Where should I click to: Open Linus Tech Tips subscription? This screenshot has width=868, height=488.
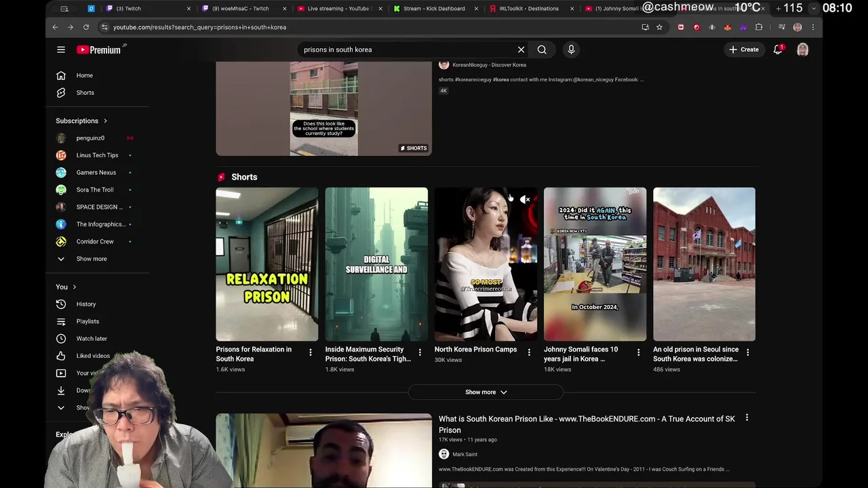point(98,155)
